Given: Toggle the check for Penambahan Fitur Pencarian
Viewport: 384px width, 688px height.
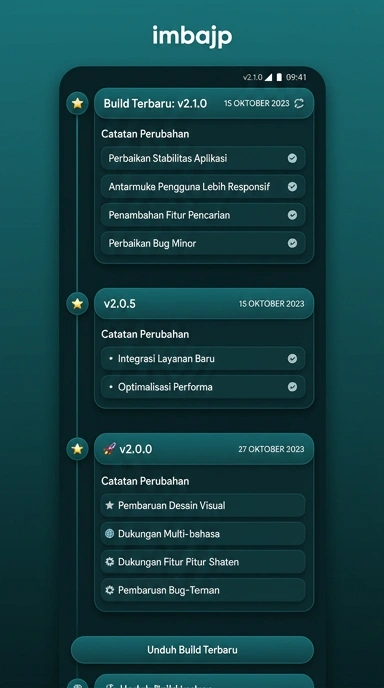Looking at the screenshot, I should tap(292, 215).
